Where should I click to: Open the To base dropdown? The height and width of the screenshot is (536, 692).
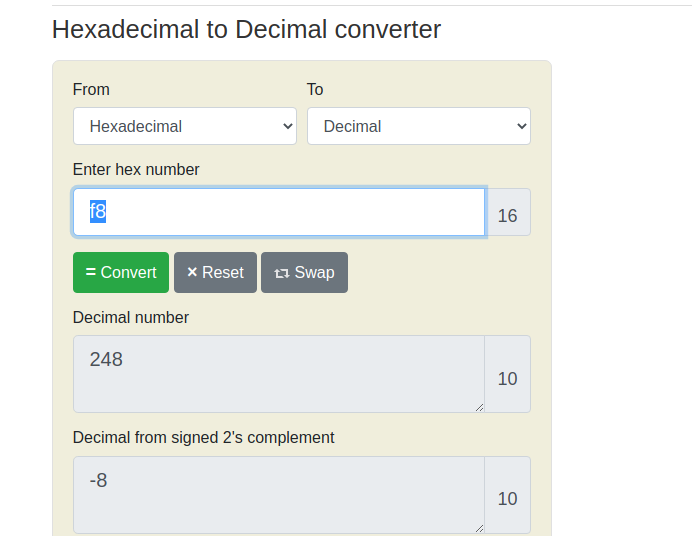(x=418, y=126)
